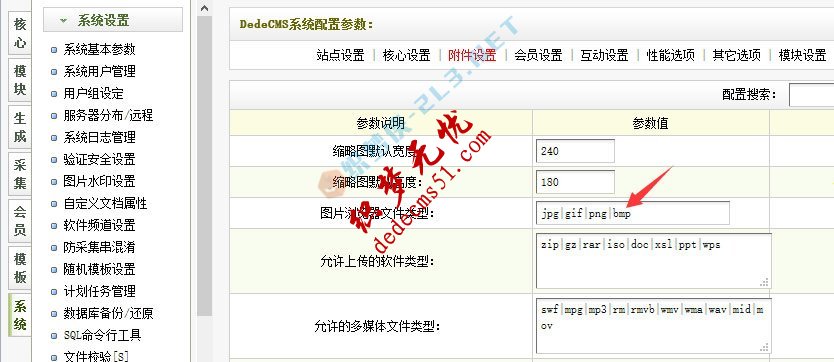Select the 生成 vertical tab
The image size is (834, 362).
pos(20,127)
